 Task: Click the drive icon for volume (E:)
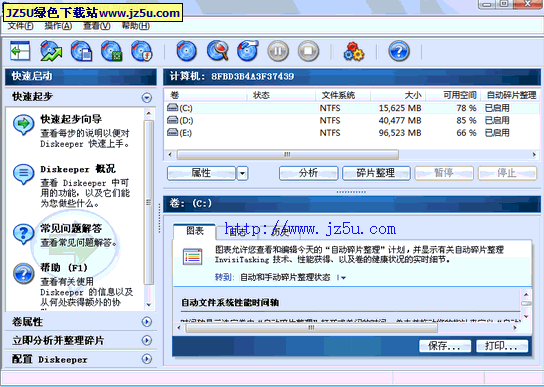172,132
